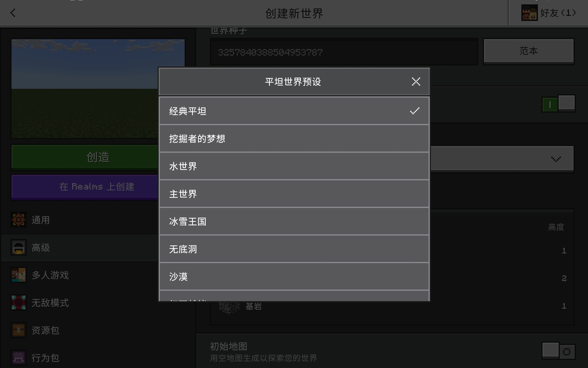Viewport: 588px width, 368px height.
Task: Click the friends avatar icon
Action: click(529, 13)
